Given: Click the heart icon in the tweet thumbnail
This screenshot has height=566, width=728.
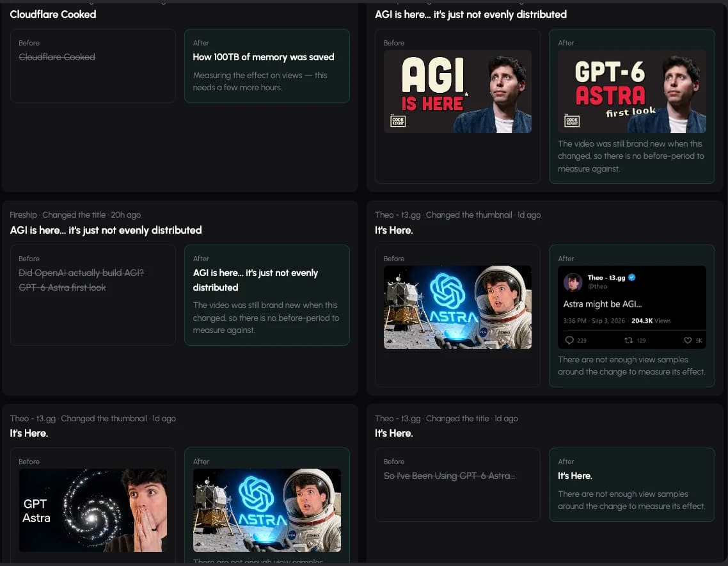Looking at the screenshot, I should click(688, 340).
